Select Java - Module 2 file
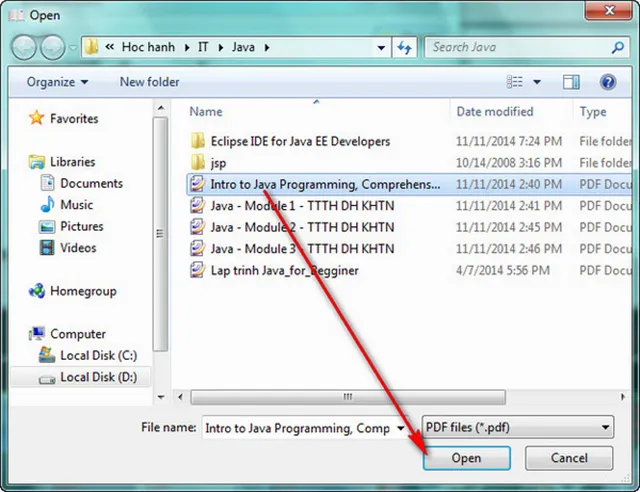 301,227
